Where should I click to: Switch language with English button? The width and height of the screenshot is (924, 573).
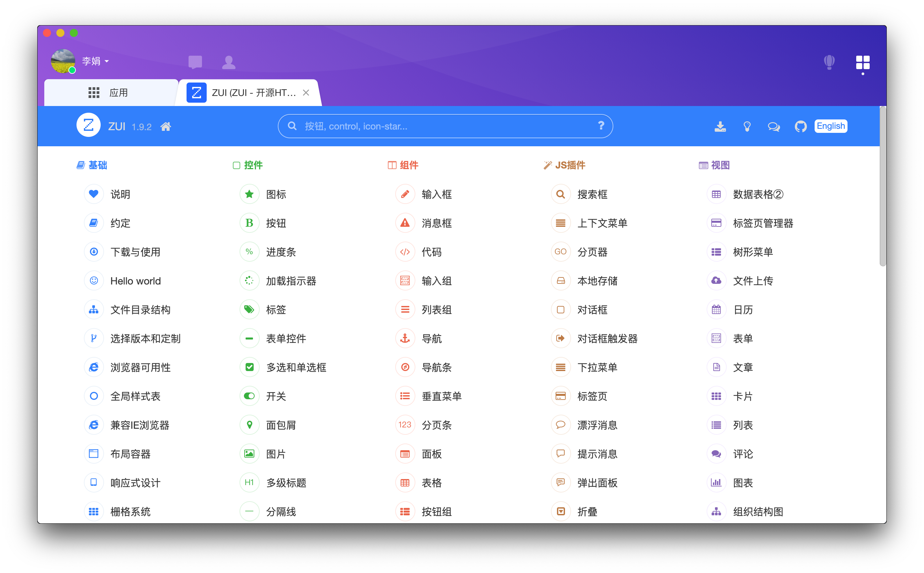(x=830, y=126)
